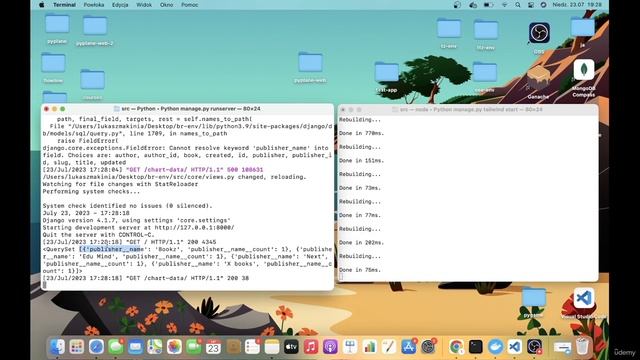Screen dimensions: 640x360
Task: Open Launchpad in the dock
Action: tap(77, 347)
